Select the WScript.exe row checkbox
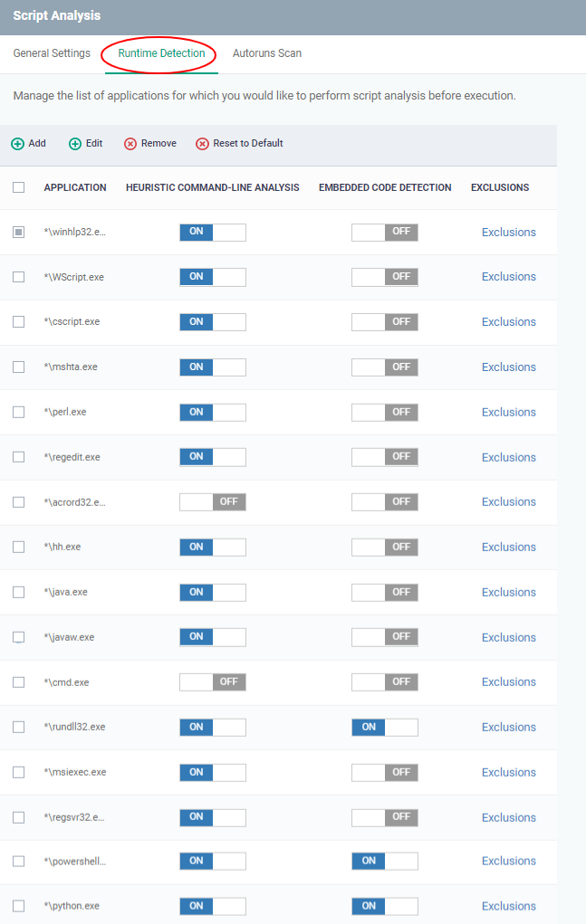Image resolution: width=586 pixels, height=924 pixels. [19, 277]
